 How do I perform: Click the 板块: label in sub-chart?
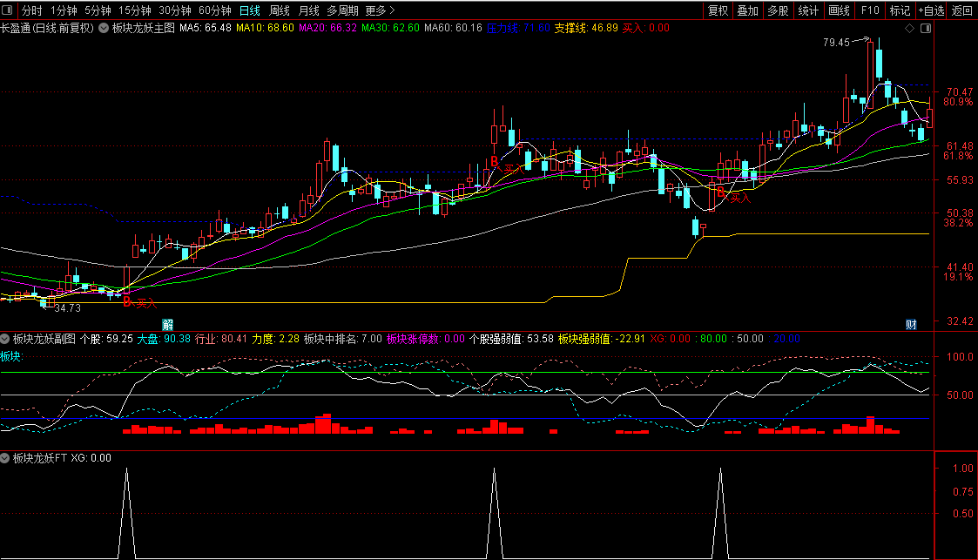point(11,356)
